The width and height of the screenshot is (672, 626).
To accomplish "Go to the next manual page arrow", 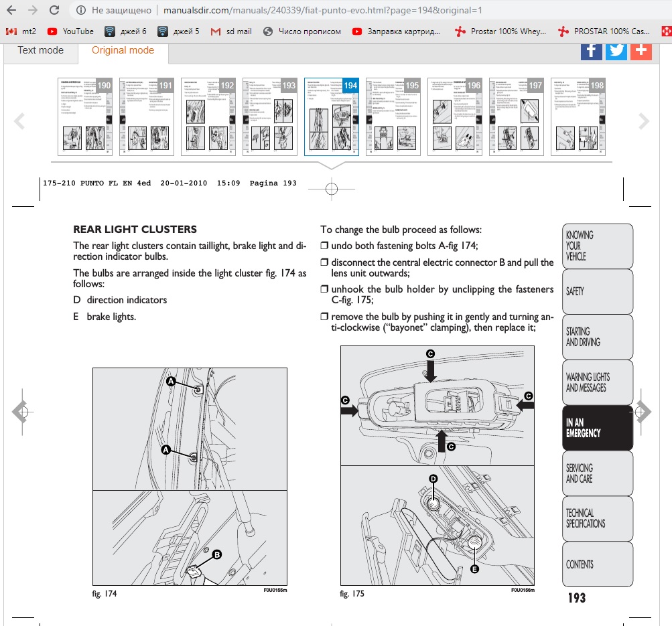I will pos(643,412).
